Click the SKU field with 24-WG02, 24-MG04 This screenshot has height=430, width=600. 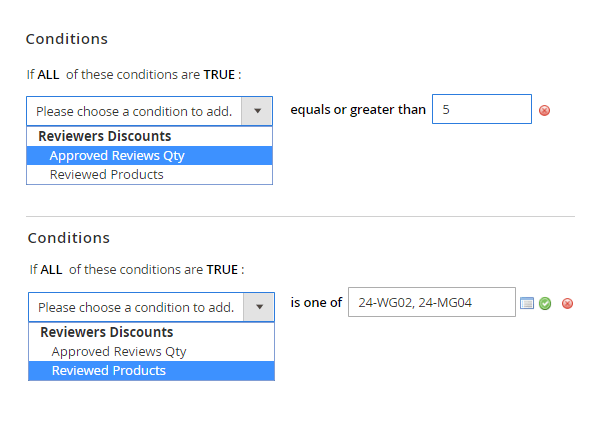(431, 302)
